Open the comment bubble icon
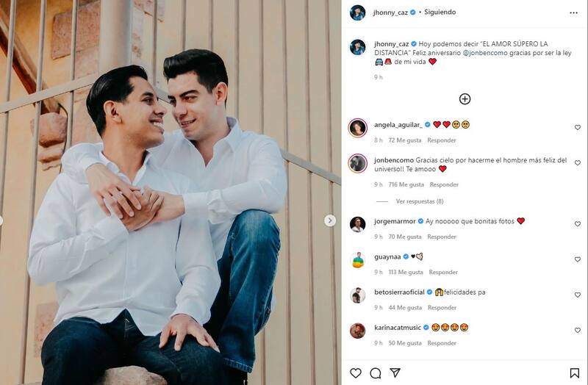 [376, 373]
